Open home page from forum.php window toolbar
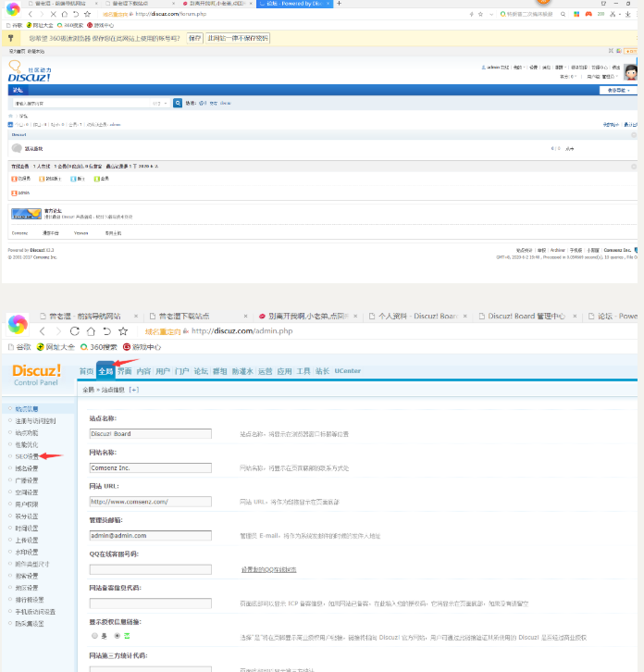 (64, 14)
